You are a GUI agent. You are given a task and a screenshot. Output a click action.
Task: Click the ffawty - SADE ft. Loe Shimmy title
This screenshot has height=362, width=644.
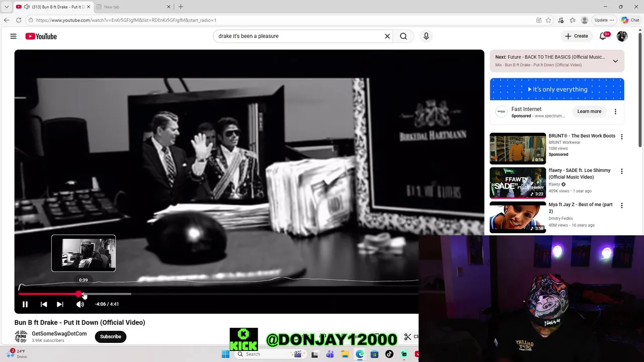pos(580,173)
